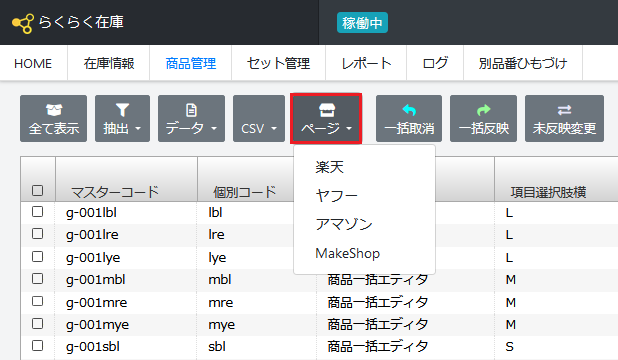Open the セット管理 tab

click(279, 63)
